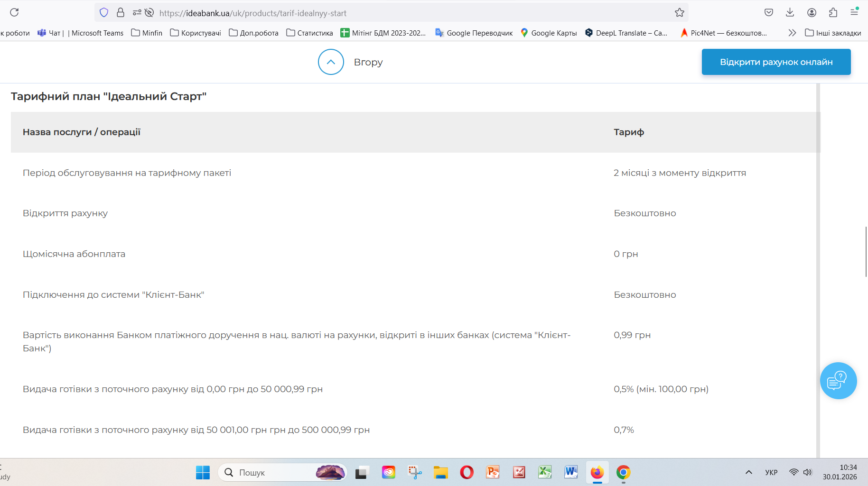This screenshot has height=486, width=868.
Task: Open the site permissions icon in the address bar
Action: tap(137, 13)
